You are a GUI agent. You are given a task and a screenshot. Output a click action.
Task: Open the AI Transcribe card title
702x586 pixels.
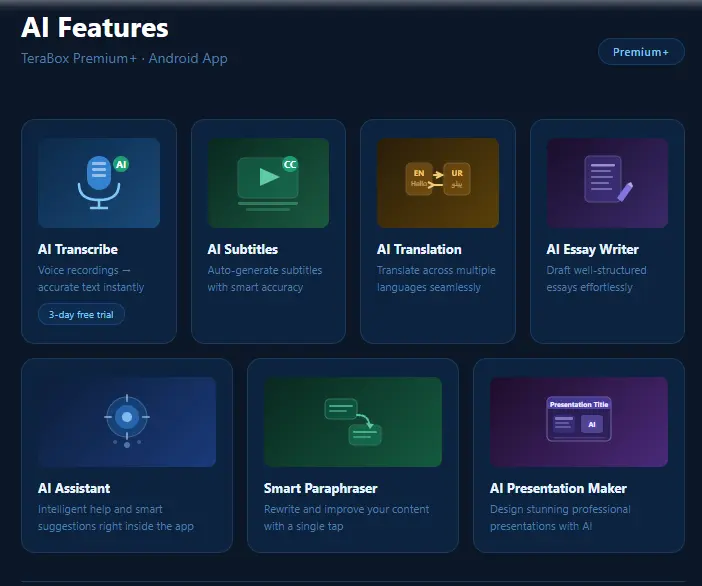[78, 249]
